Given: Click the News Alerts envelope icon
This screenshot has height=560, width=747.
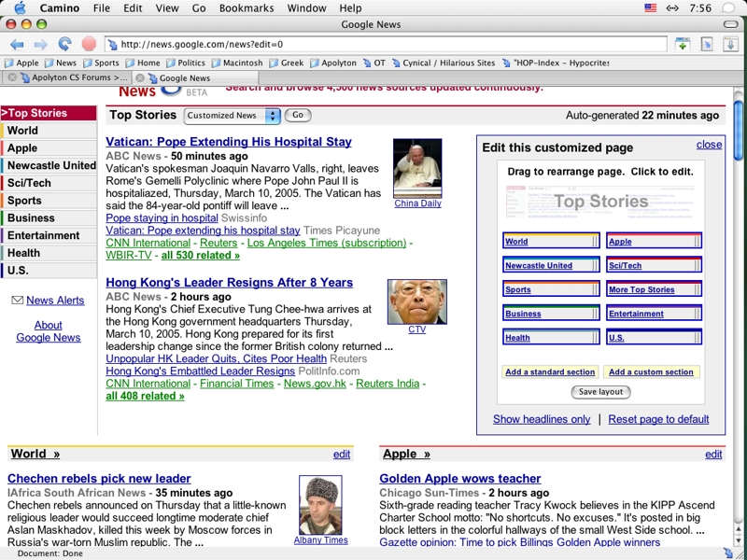Looking at the screenshot, I should [x=17, y=301].
